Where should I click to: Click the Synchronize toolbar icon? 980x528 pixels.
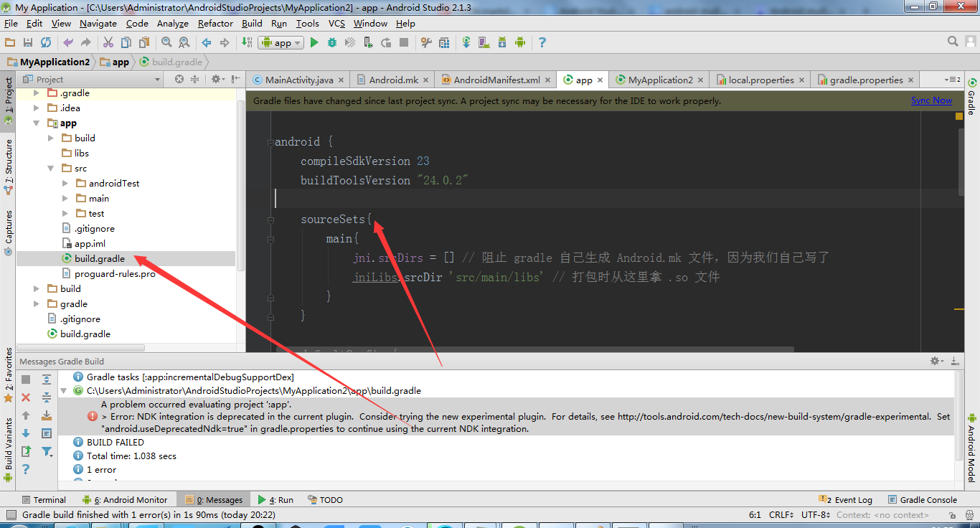click(46, 43)
